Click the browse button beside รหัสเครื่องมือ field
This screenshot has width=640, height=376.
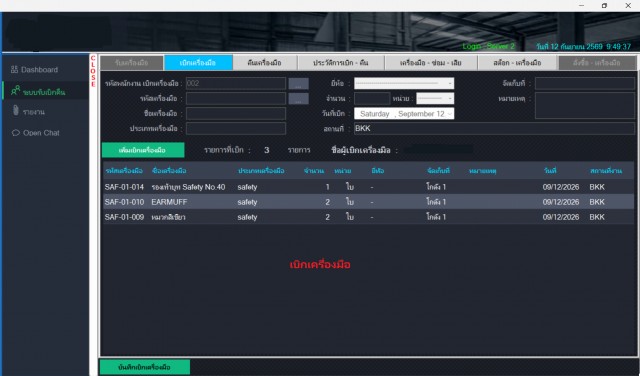[298, 98]
